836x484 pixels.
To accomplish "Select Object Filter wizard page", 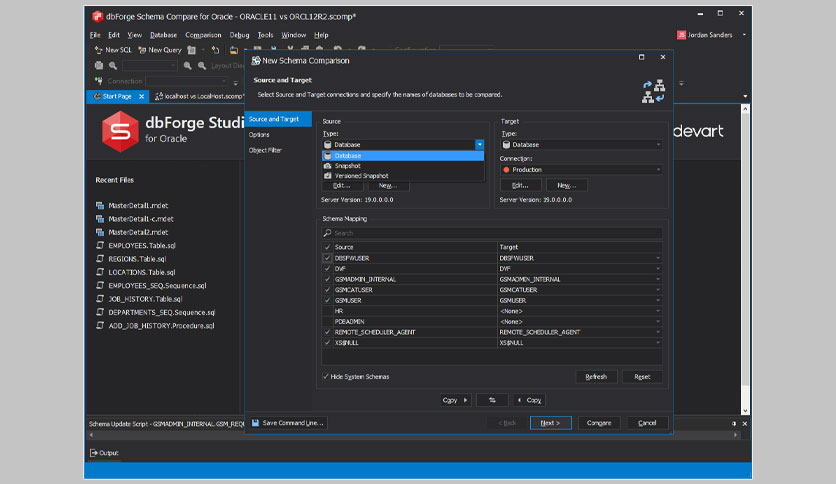I will [x=266, y=150].
